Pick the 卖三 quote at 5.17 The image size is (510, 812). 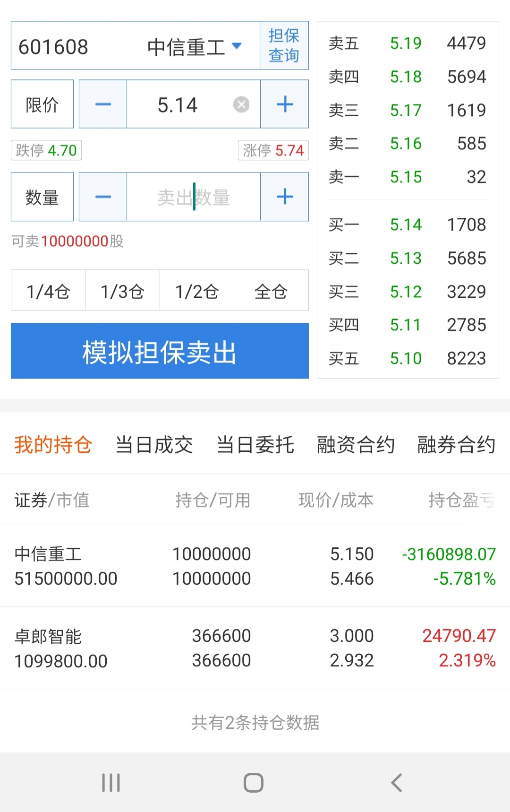408,110
